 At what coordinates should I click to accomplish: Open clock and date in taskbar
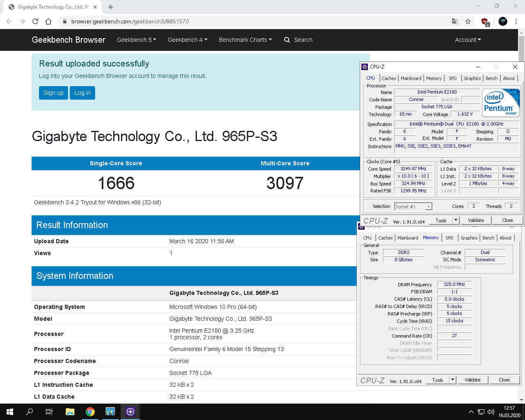point(509,412)
